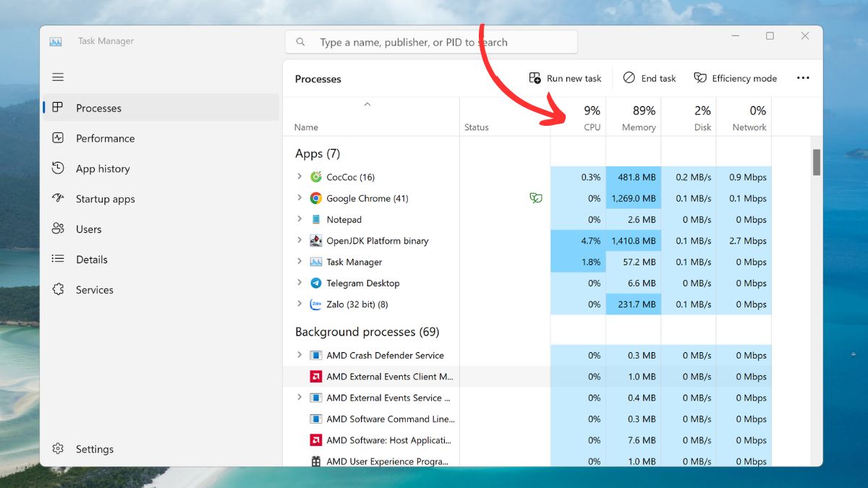Click the CocCoc browser icon

pyautogui.click(x=316, y=177)
